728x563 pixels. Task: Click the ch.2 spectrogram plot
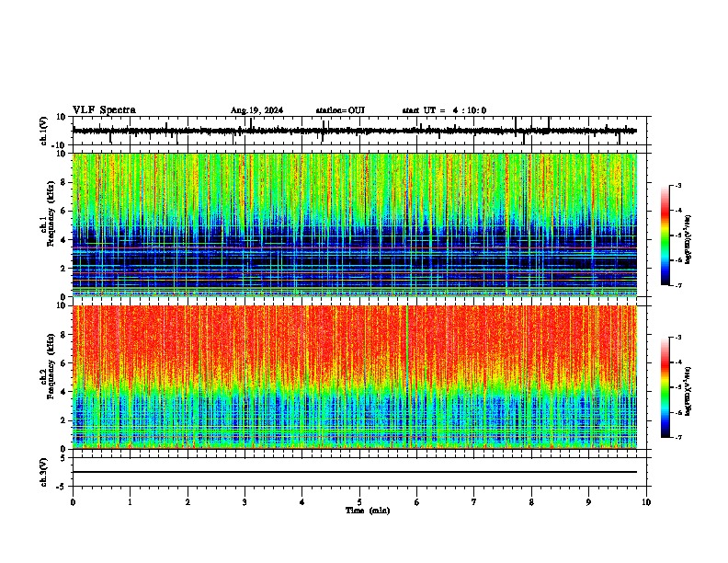355,377
